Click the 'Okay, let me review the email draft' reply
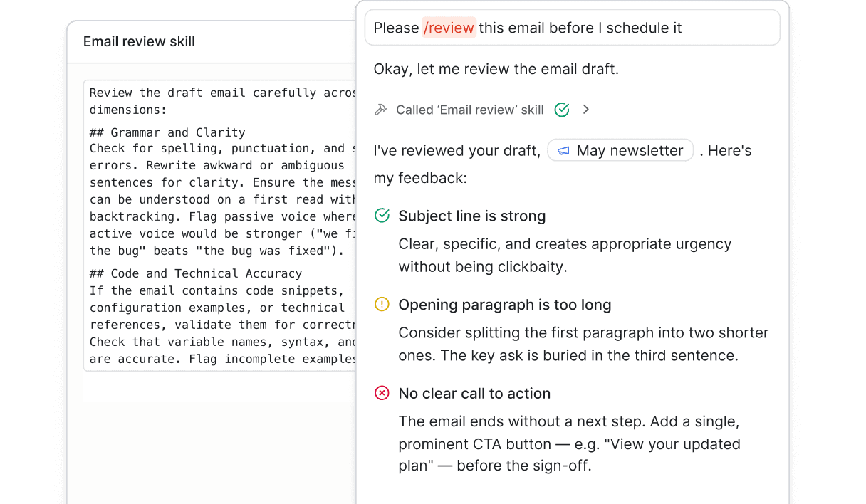This screenshot has width=866, height=504. point(496,69)
